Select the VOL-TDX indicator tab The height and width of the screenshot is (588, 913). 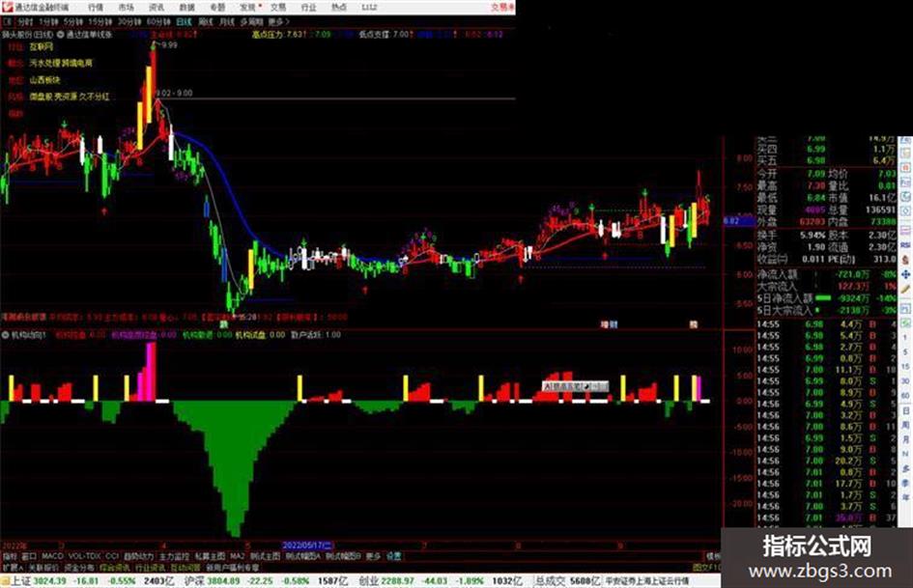(x=84, y=556)
